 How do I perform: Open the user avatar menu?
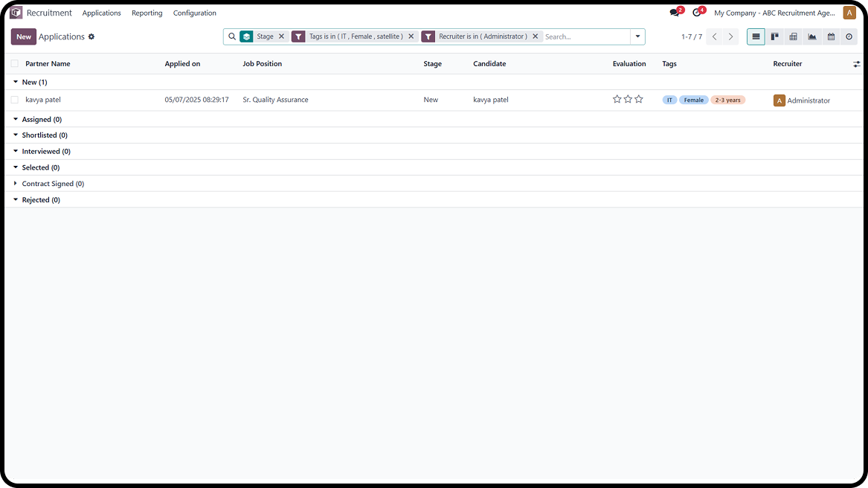(x=849, y=13)
